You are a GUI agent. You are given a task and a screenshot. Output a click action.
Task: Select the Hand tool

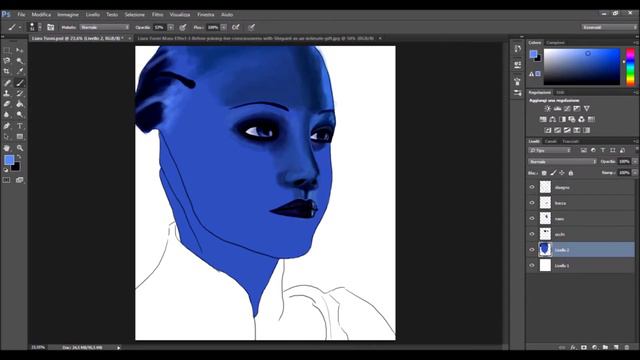tap(7, 148)
